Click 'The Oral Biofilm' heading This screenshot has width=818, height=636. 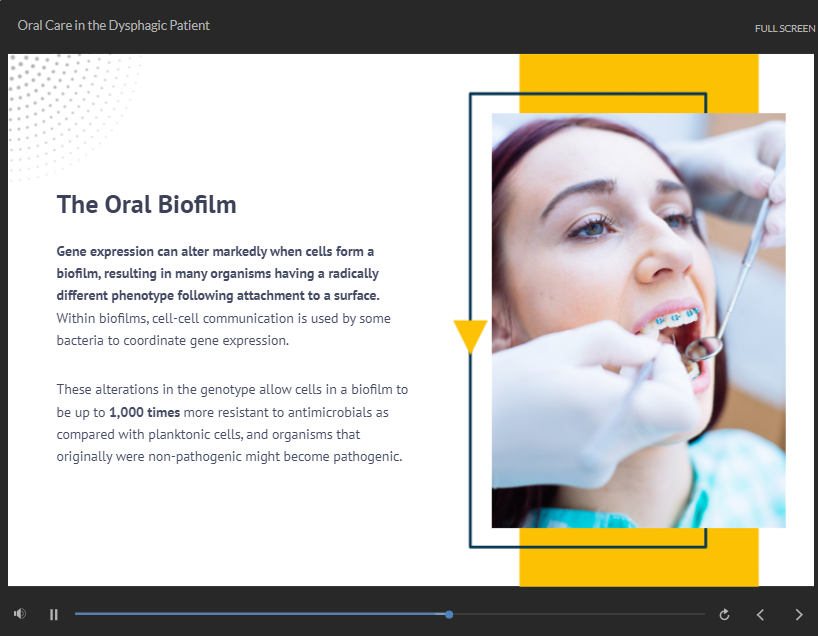147,205
